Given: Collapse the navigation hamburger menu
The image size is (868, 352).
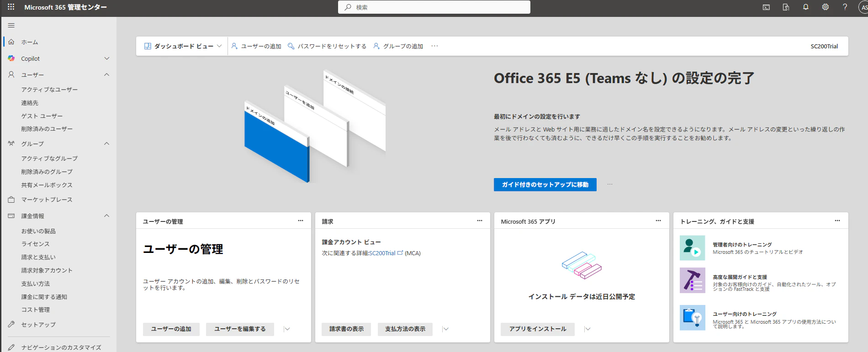Looking at the screenshot, I should tap(11, 26).
